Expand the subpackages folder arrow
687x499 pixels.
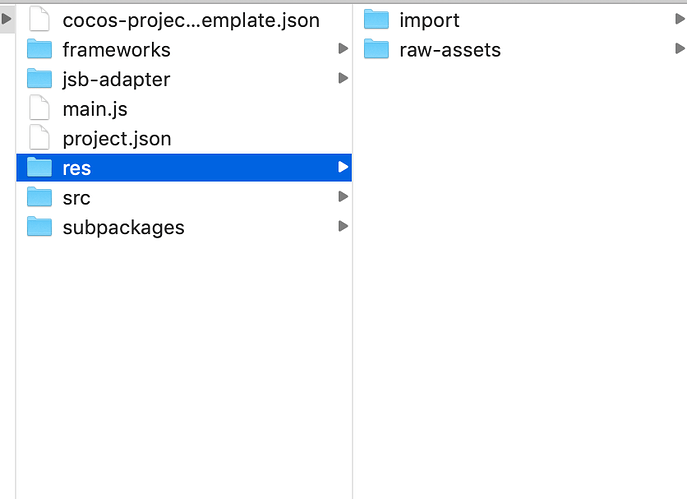pos(343,226)
